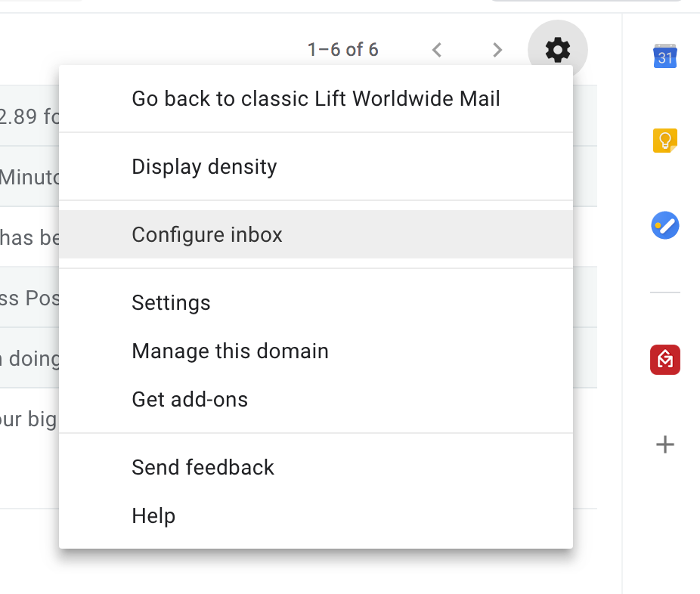Screen dimensions: 700x594
Task: Open the email row showing '2.89 fo'
Action: (x=29, y=116)
